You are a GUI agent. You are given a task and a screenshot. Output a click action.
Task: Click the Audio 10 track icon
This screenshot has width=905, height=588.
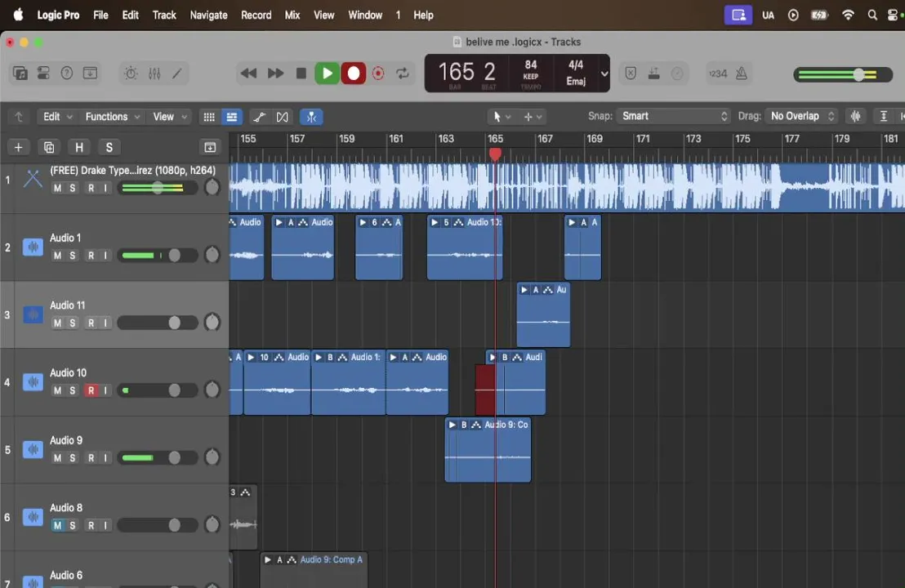(x=33, y=381)
